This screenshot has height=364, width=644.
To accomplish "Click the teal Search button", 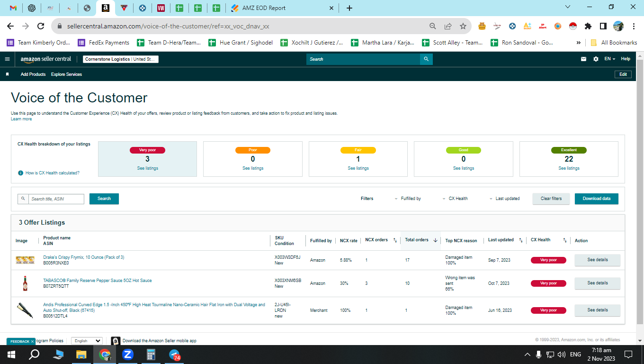I will (x=104, y=199).
